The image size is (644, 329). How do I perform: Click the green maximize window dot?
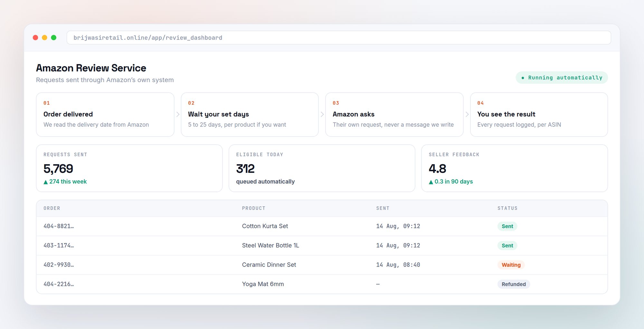(x=54, y=38)
